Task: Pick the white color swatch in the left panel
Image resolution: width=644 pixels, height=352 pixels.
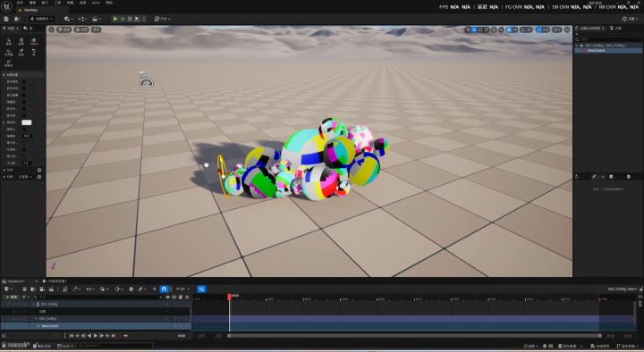Action: [x=26, y=122]
